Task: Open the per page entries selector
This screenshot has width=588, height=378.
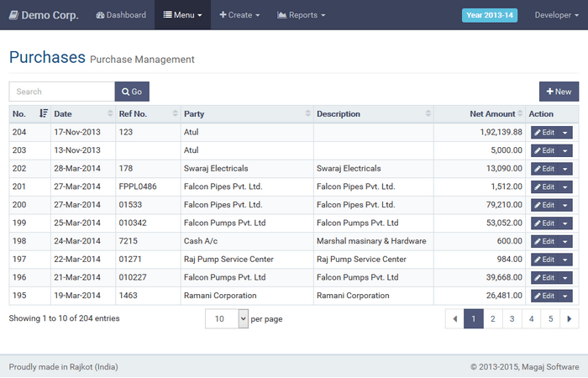Action: (227, 319)
